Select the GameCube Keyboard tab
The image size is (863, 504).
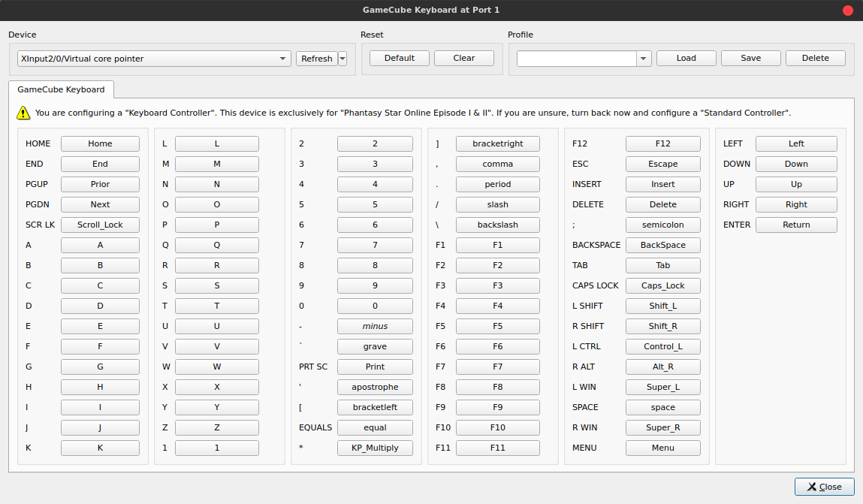pos(61,89)
